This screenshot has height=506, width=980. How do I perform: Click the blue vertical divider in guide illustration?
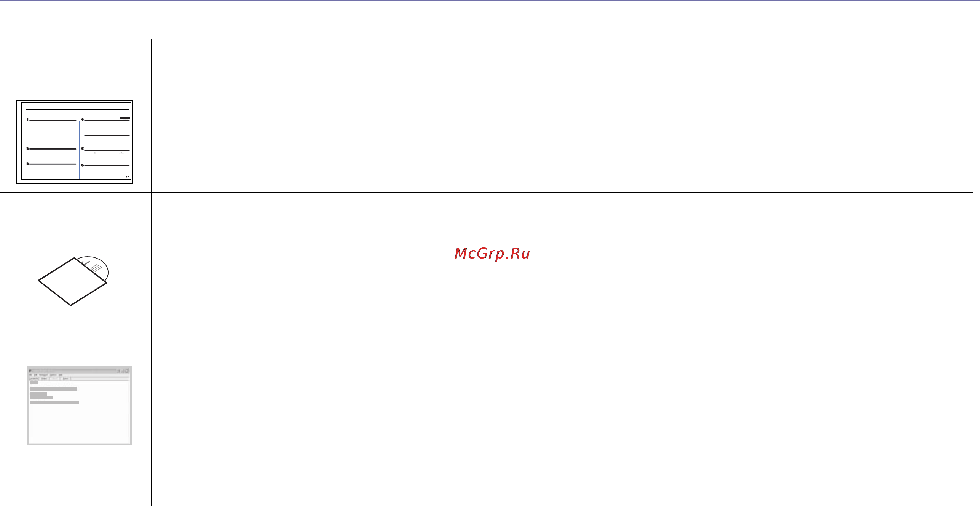[x=79, y=150]
